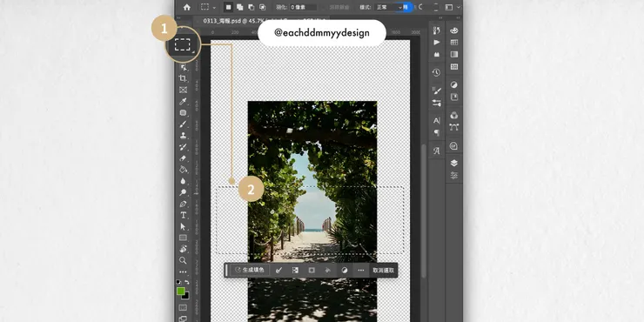Open the Paragraph panel
This screenshot has height=322, width=644.
(x=437, y=132)
